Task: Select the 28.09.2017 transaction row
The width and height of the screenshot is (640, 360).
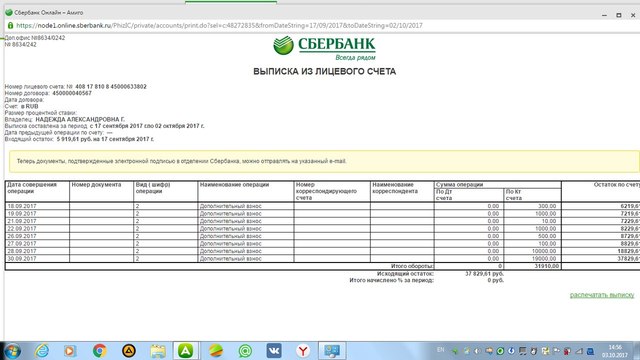Action: point(322,251)
